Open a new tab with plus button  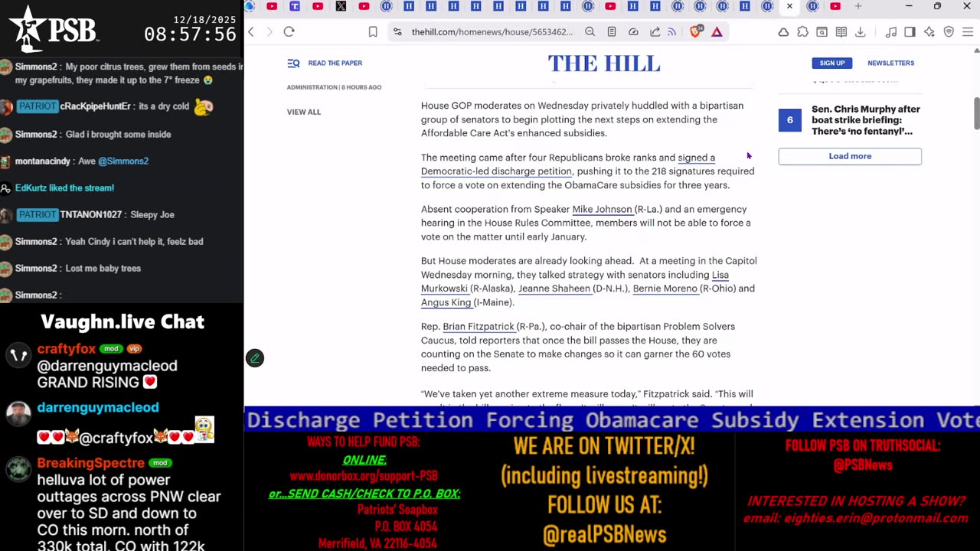(x=858, y=6)
